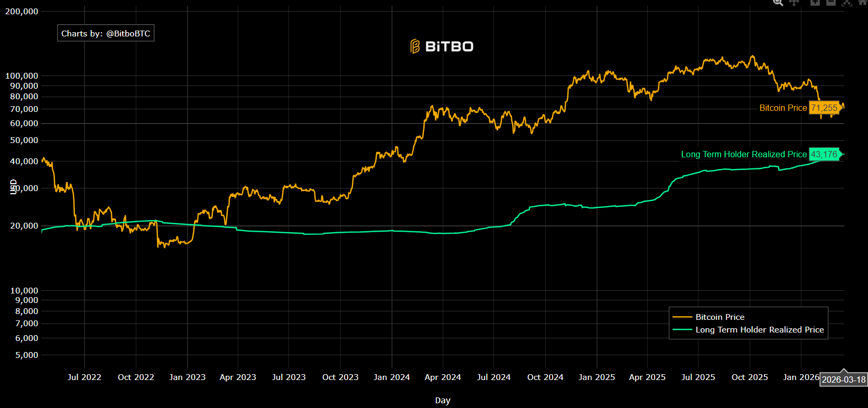
Task: Click the Day x-axis title
Action: [443, 400]
